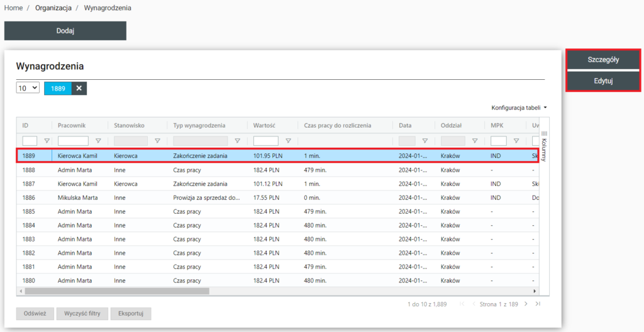Open the Pracownik column filter icon
The image size is (644, 332).
[x=97, y=141]
